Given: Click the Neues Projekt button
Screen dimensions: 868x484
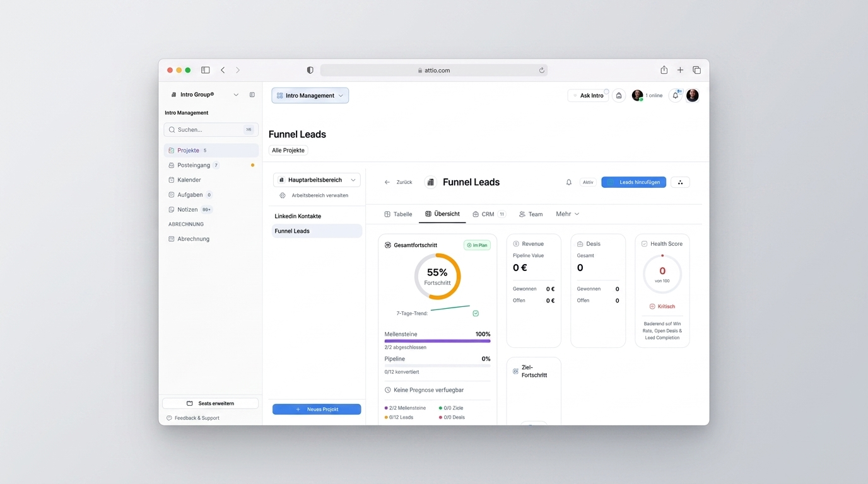Looking at the screenshot, I should point(317,409).
